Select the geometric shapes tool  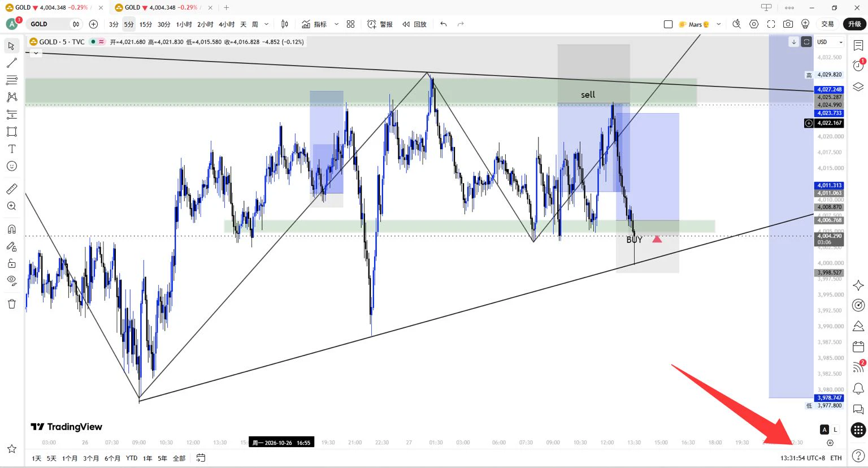click(x=11, y=132)
